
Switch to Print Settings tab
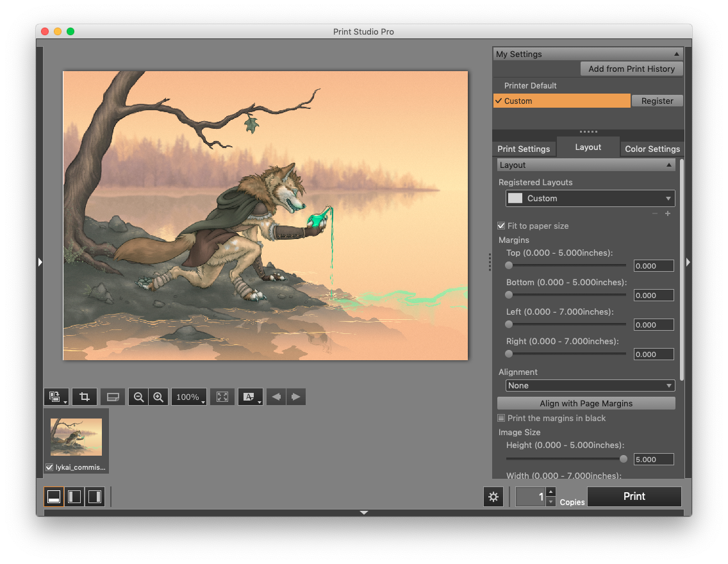524,149
